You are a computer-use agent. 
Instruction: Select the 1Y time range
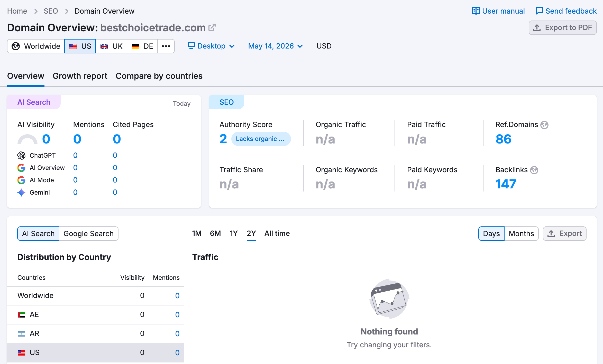(x=234, y=233)
